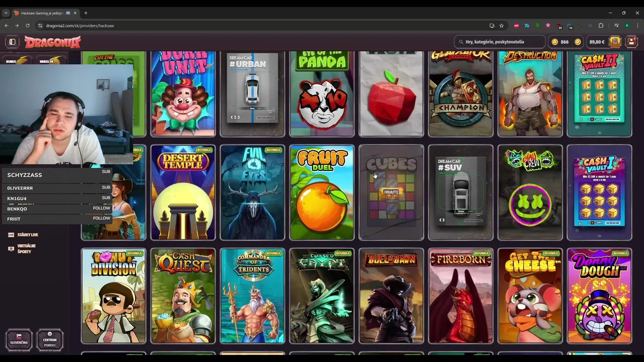Open the Dream Car #SUV game
The height and width of the screenshot is (362, 644).
[461, 193]
